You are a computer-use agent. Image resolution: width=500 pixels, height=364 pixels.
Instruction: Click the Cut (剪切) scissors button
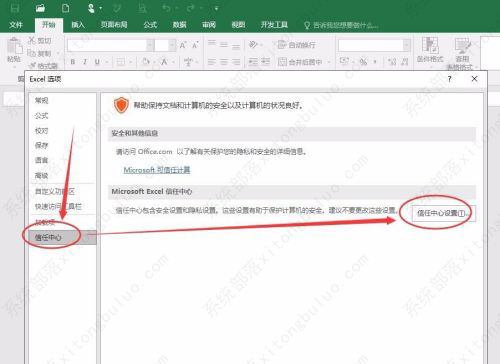point(40,41)
